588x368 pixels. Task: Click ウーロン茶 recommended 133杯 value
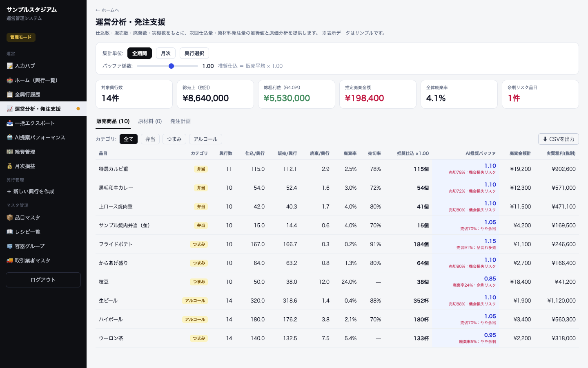pos(421,338)
